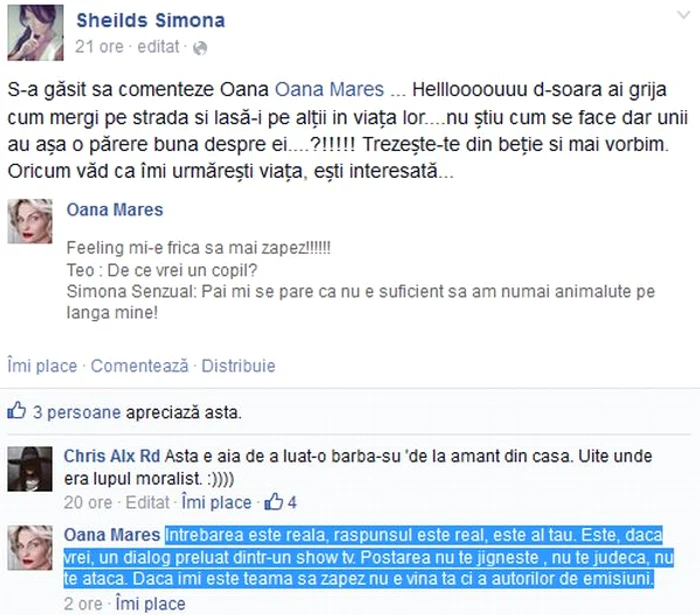Viewport: 700px width, 615px height.
Task: Open Oana Mares name in shared post
Action: [x=115, y=210]
